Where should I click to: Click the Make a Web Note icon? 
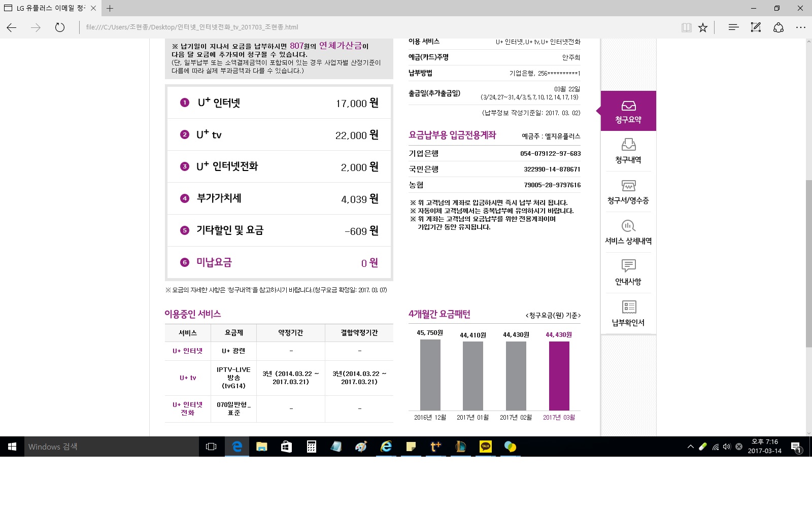[756, 27]
